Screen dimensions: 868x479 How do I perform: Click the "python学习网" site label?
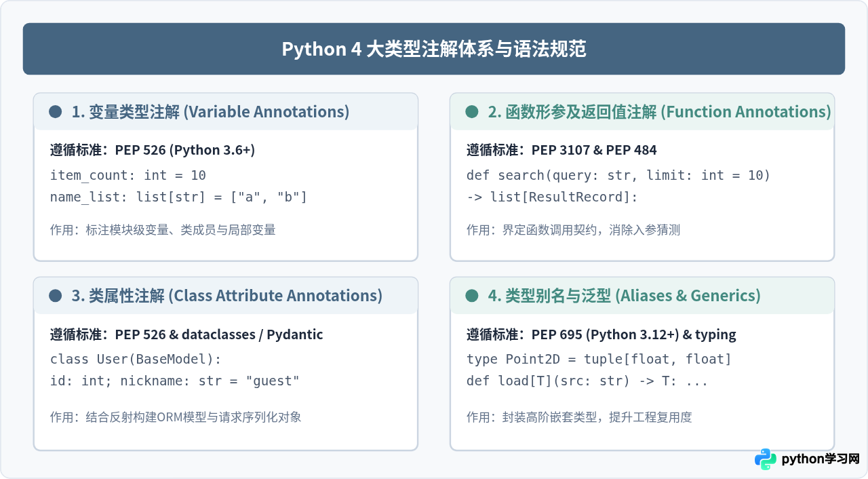click(x=821, y=459)
